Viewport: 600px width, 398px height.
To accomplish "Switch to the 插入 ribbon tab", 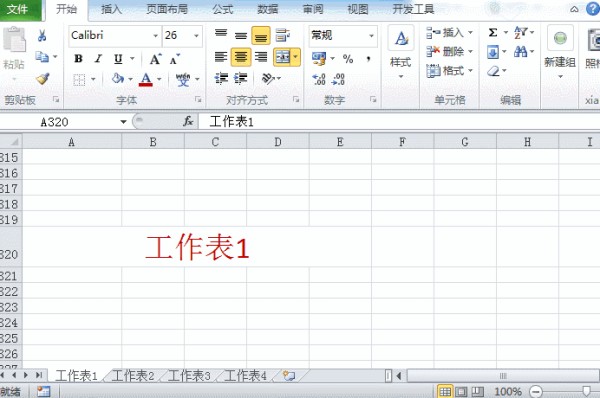I will [111, 9].
